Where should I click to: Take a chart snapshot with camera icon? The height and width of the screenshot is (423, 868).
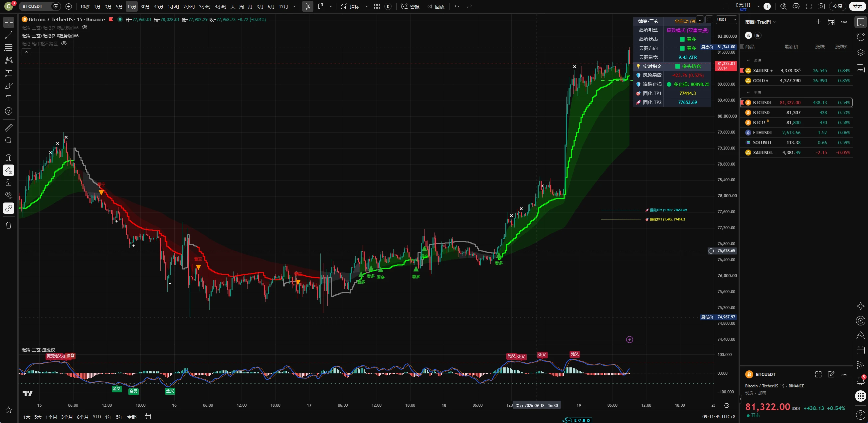(x=821, y=6)
